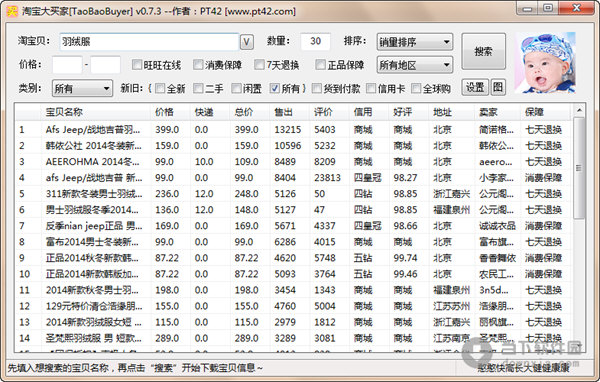600x382 pixels.
Task: Click the 信用 column header
Action: (x=369, y=112)
